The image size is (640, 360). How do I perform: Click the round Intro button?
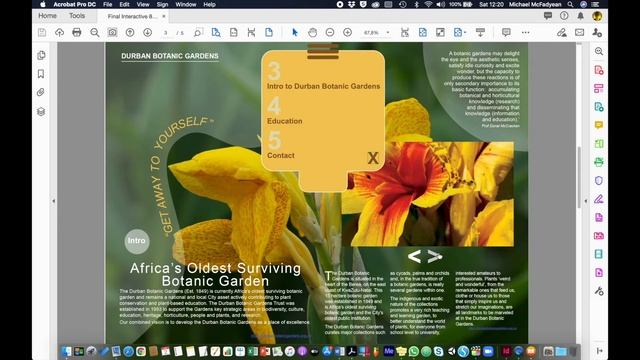click(137, 241)
